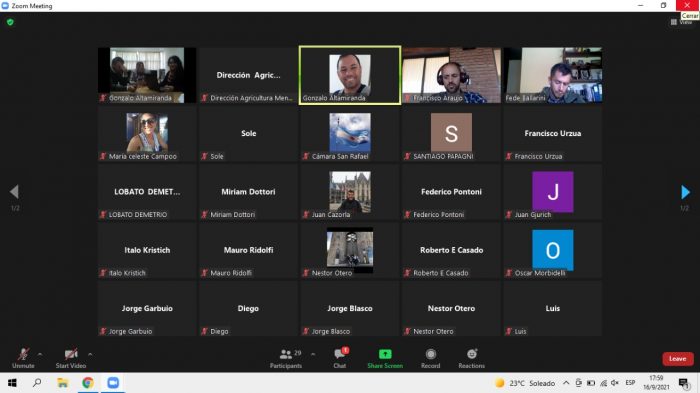This screenshot has width=700, height=393.
Task: Expand video options arrow beside Start Video
Action: (90, 354)
